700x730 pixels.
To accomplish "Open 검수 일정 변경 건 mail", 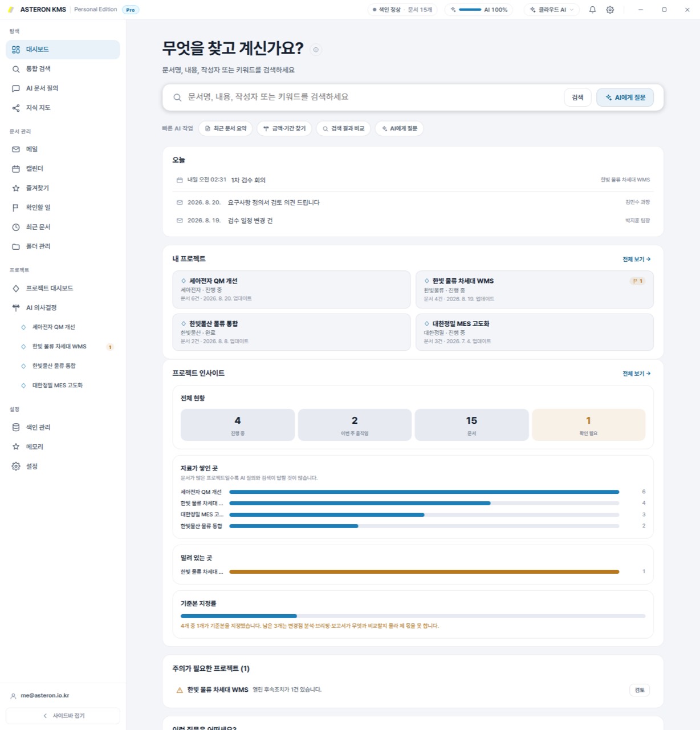I will pos(413,221).
